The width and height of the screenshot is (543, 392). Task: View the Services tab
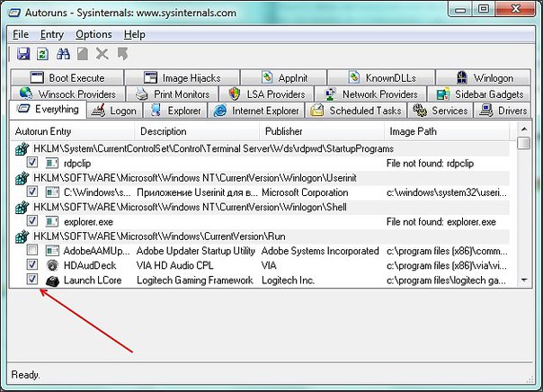441,111
